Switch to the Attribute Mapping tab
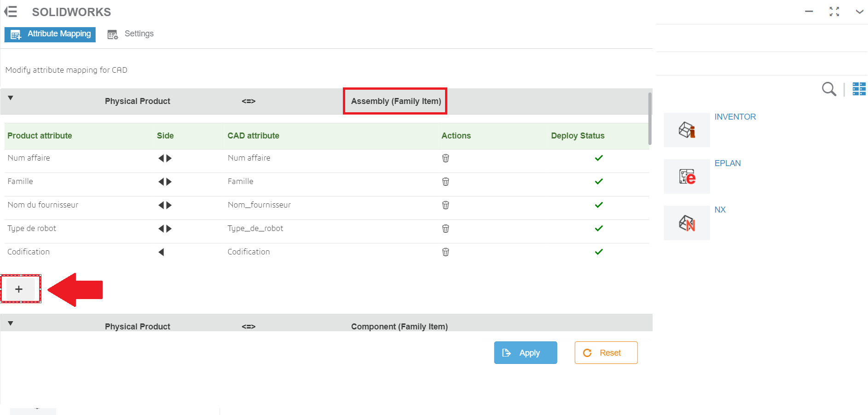This screenshot has width=868, height=415. pos(50,34)
